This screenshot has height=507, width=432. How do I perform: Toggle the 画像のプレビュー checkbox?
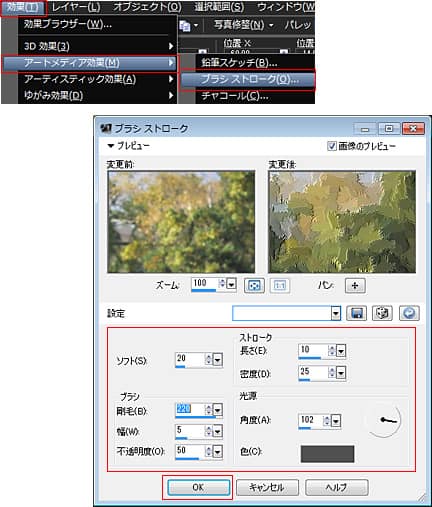332,146
